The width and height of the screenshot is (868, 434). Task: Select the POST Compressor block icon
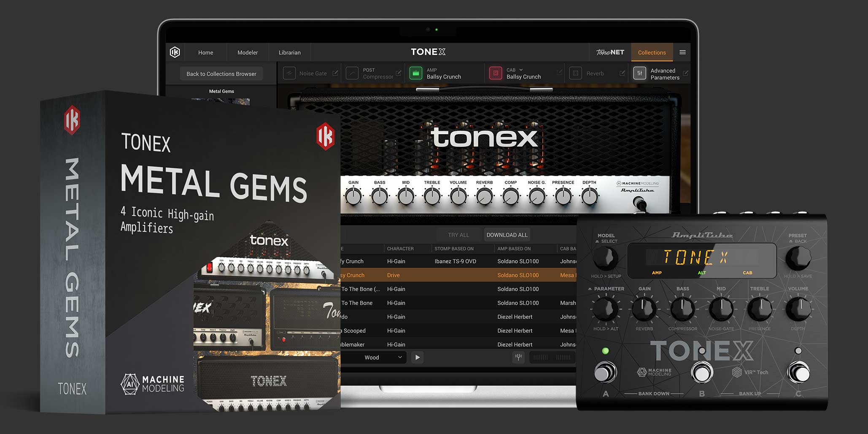tap(353, 73)
